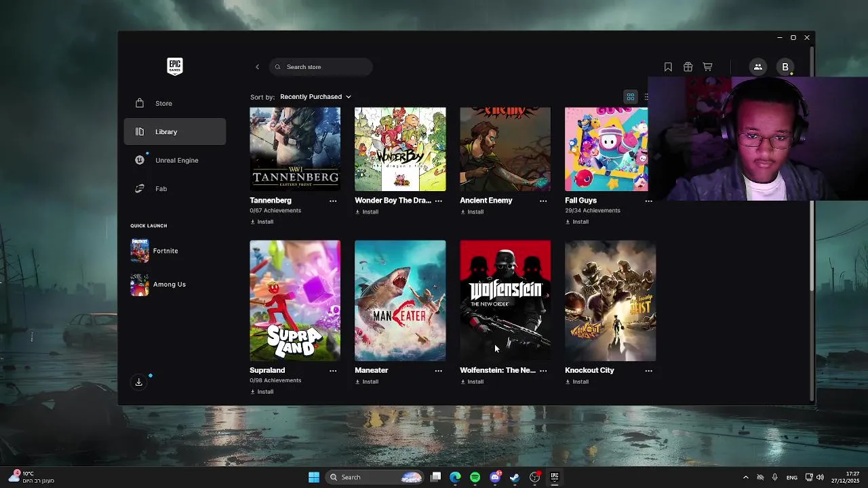
Task: Go back using the arrow beside the search box
Action: (257, 66)
